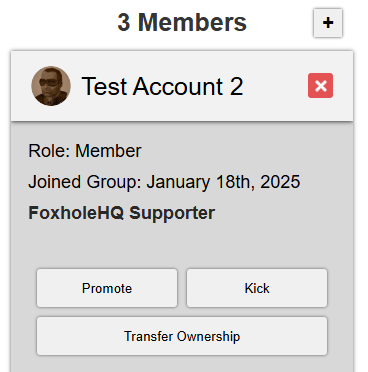
Task: Click the red X icon on card
Action: (x=320, y=86)
